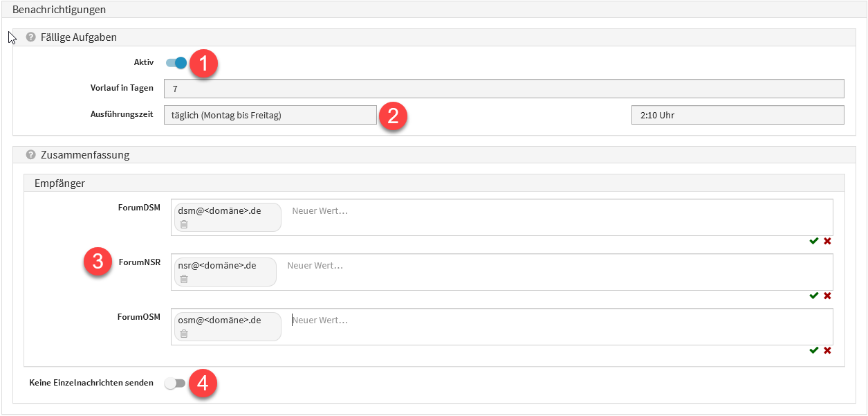Confirm ForumDSM changes with the green checkmark

tap(814, 242)
